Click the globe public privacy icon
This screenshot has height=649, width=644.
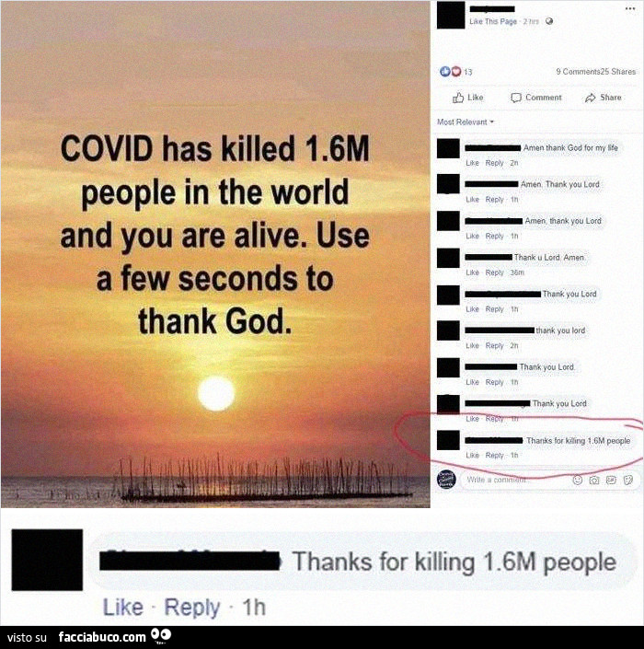point(549,21)
